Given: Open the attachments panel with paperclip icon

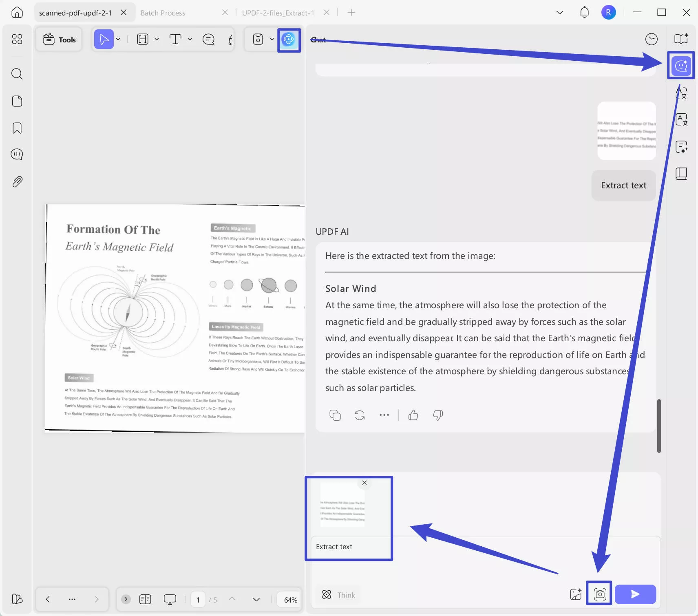Looking at the screenshot, I should pos(17,182).
